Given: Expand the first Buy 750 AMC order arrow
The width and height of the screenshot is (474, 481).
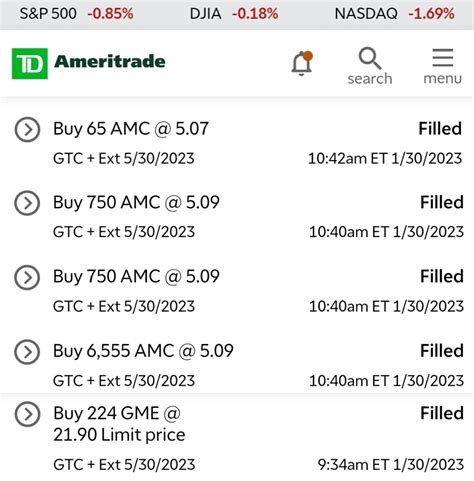Looking at the screenshot, I should pos(27,203).
